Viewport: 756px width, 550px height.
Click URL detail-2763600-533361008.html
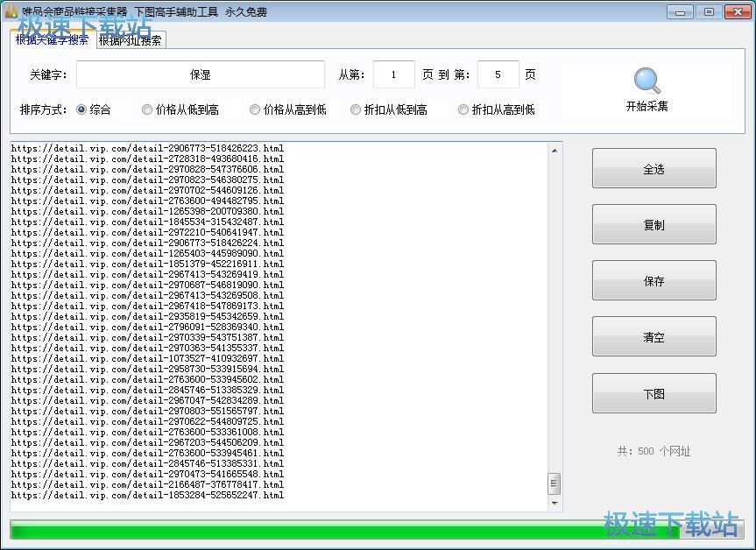[x=147, y=432]
